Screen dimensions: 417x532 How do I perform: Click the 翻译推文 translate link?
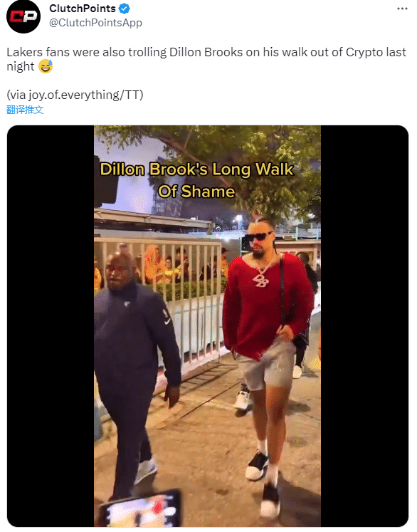[25, 110]
